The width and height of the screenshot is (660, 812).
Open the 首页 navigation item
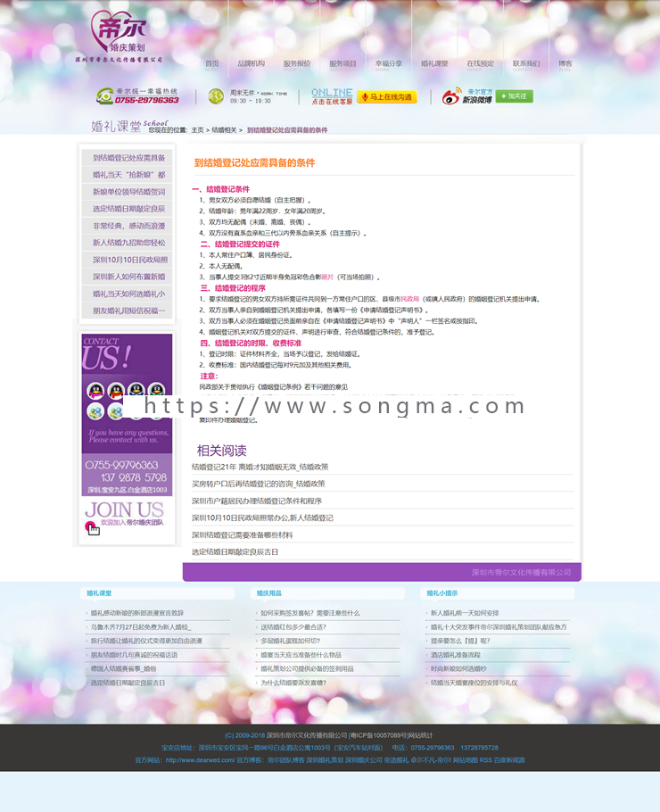211,63
